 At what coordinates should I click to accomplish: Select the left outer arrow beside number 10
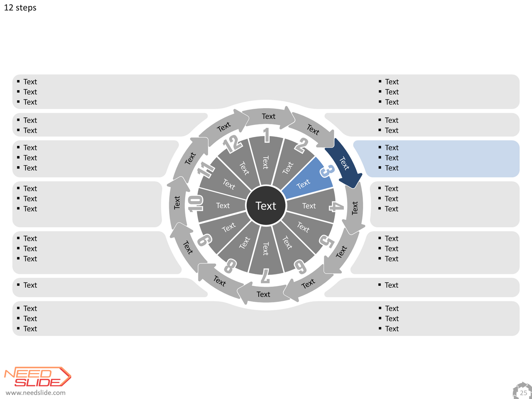click(177, 203)
